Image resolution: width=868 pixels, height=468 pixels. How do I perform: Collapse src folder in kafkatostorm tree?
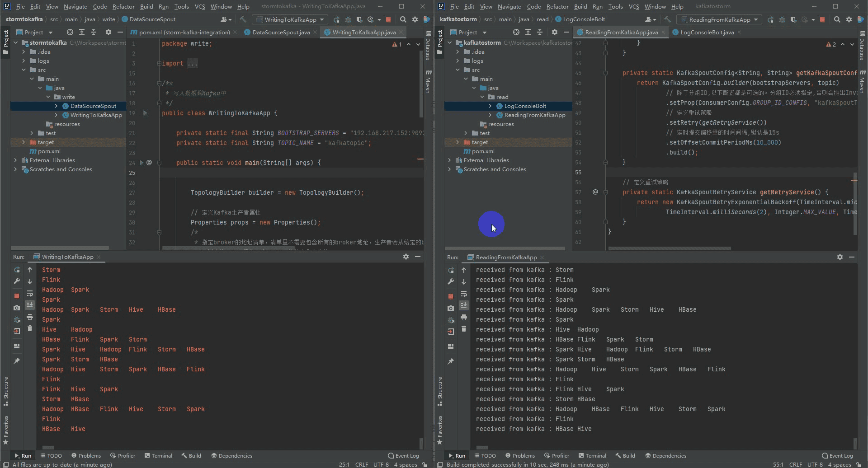point(458,70)
